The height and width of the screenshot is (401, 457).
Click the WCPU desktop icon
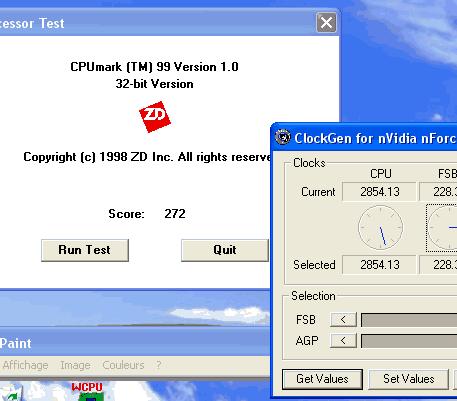point(87,391)
